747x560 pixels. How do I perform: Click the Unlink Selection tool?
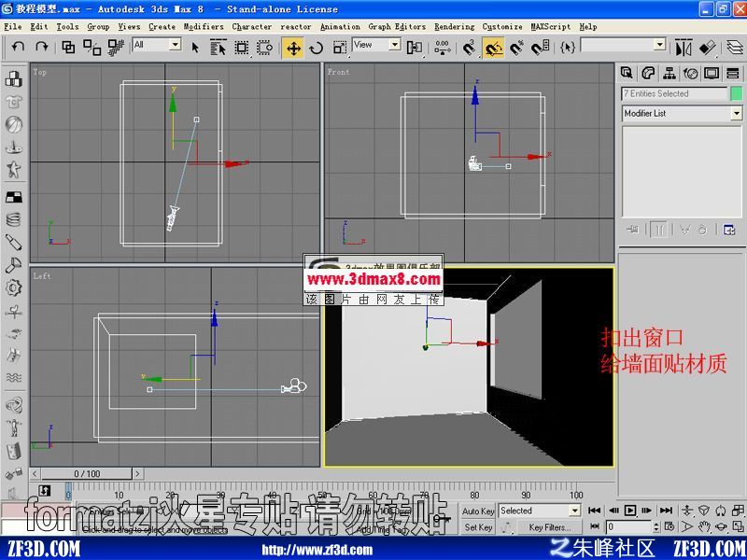point(92,47)
